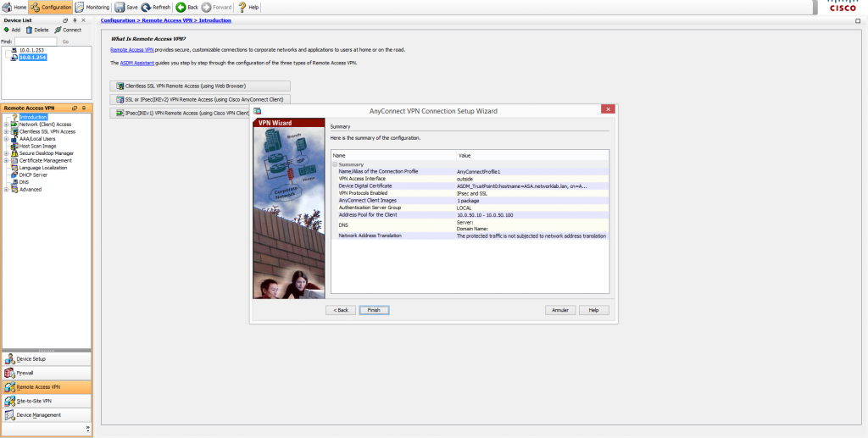The height and width of the screenshot is (438, 868).
Task: Open the Firewall section
Action: pos(47,374)
